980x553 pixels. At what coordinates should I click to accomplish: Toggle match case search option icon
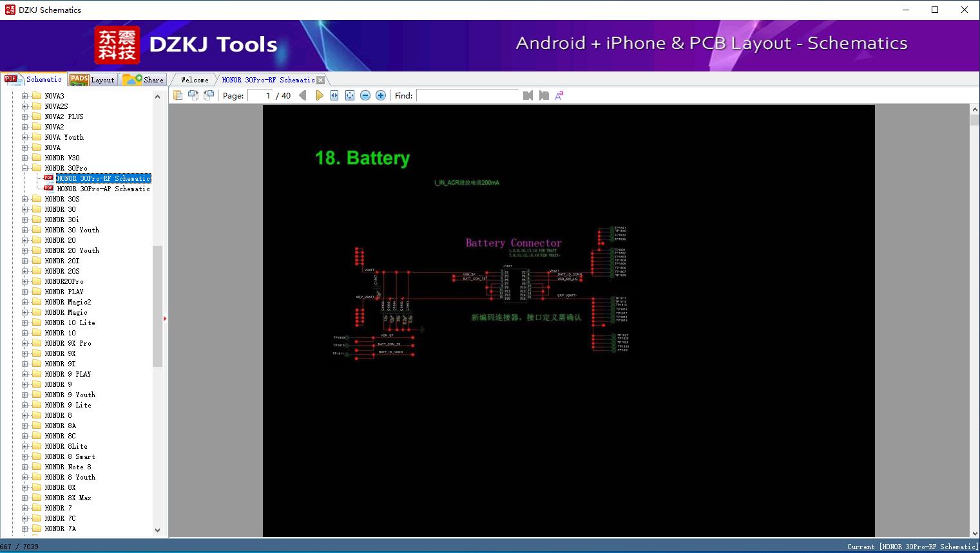coord(559,95)
